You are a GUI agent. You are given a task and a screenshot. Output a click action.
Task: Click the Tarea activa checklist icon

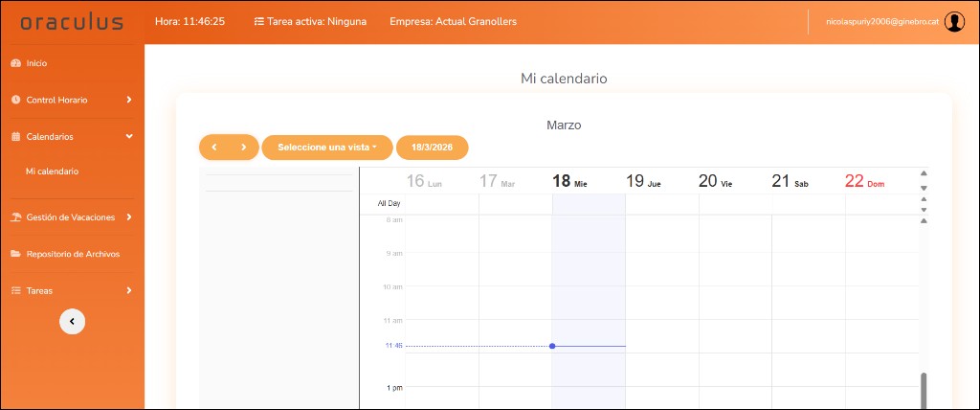tap(258, 21)
